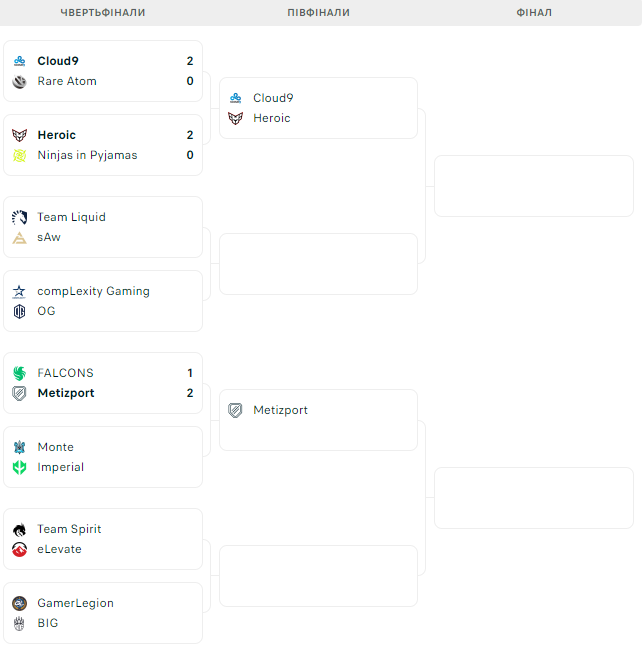
Task: Select the ПІВФІНАЛИ column header
Action: tap(318, 13)
